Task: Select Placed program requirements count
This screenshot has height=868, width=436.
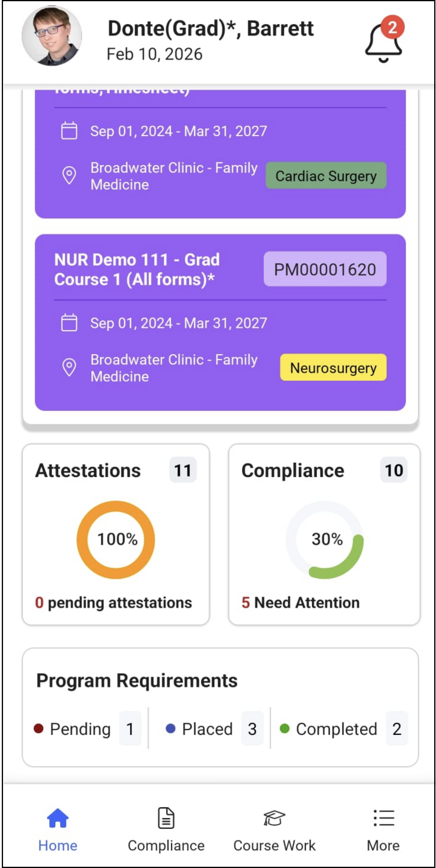Action: pyautogui.click(x=252, y=729)
